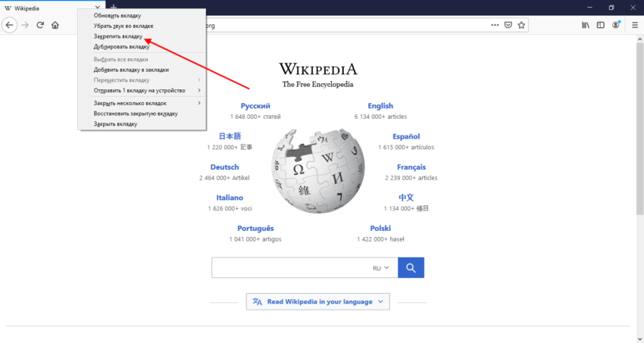Image resolution: width=644 pixels, height=343 pixels.
Task: Open Русский Wikipedia link
Action: [255, 106]
